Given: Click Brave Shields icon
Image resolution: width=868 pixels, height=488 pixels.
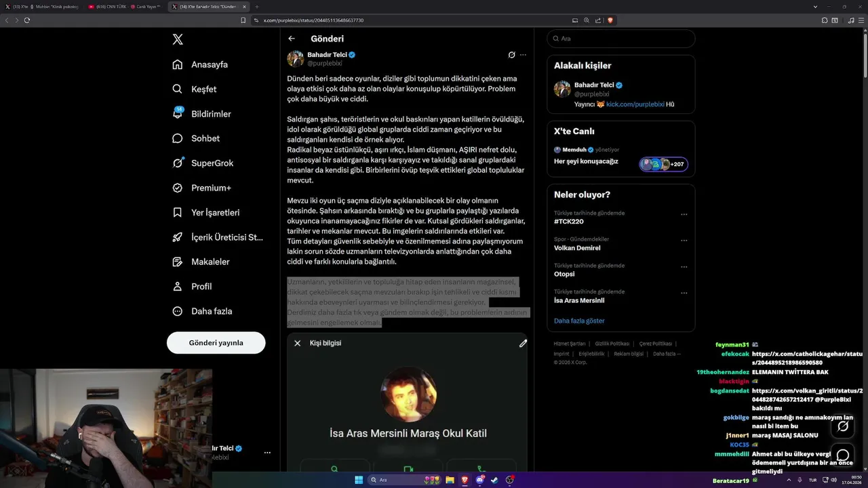Looking at the screenshot, I should click(x=610, y=20).
